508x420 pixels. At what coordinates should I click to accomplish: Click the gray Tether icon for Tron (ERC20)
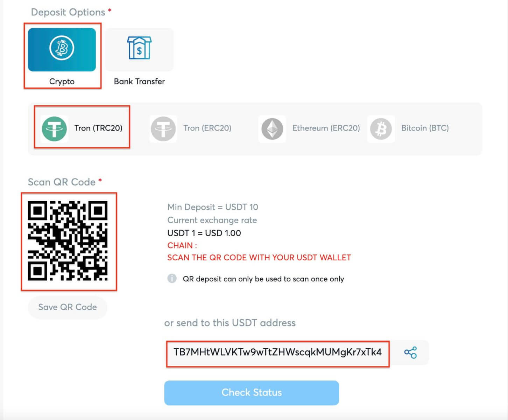tap(163, 128)
